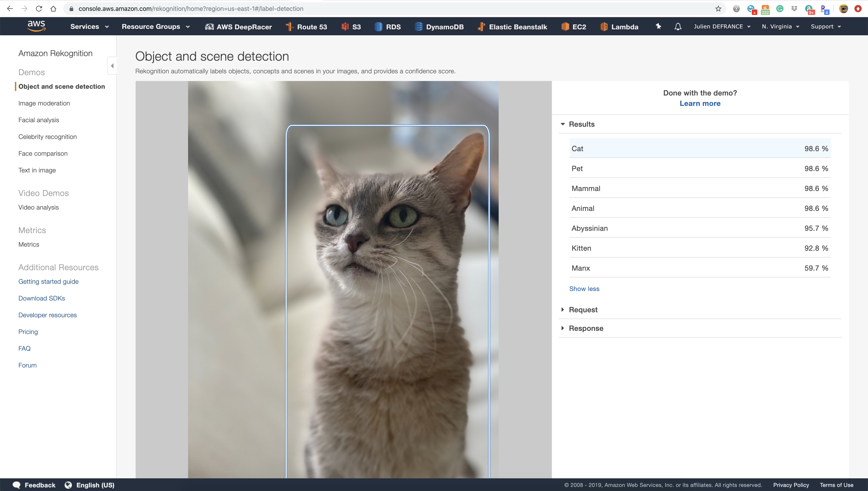Select the Cat result row
The image size is (868, 491).
pos(700,148)
